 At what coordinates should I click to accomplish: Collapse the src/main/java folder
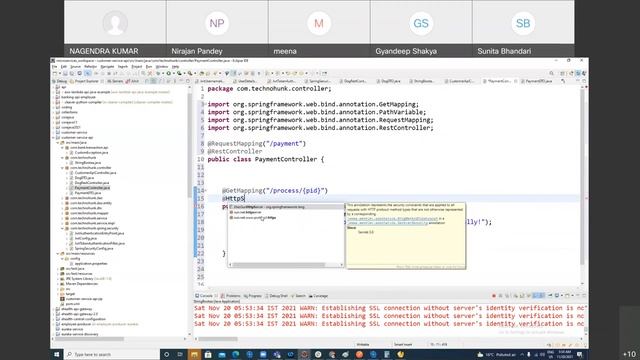tap(58, 142)
